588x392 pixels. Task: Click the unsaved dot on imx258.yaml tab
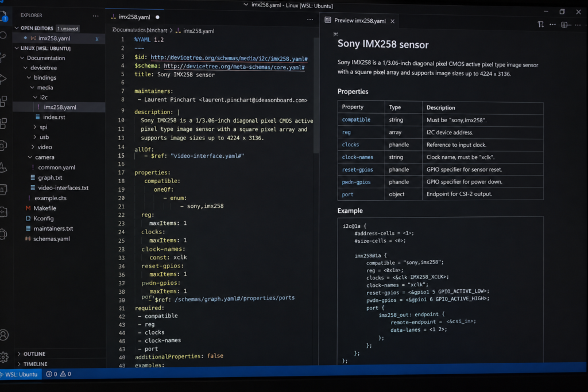pos(157,17)
